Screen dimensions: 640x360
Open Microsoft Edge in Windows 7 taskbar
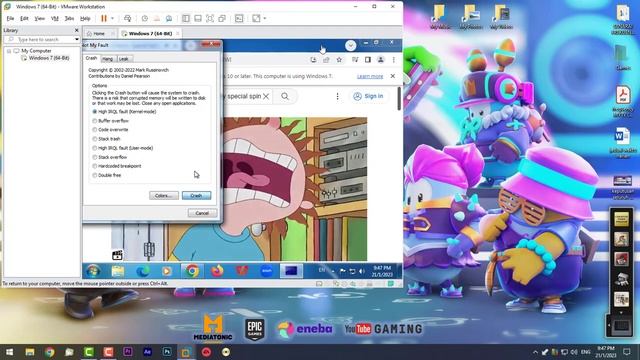(x=142, y=271)
